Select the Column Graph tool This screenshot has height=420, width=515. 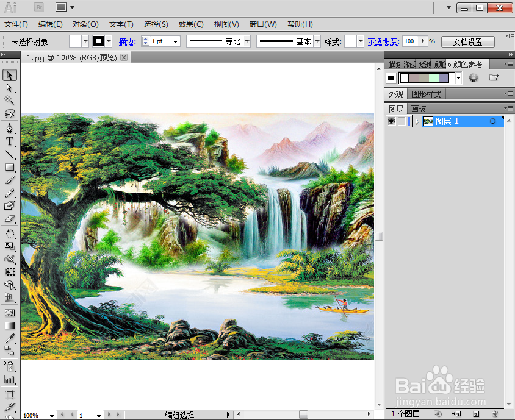(x=10, y=379)
